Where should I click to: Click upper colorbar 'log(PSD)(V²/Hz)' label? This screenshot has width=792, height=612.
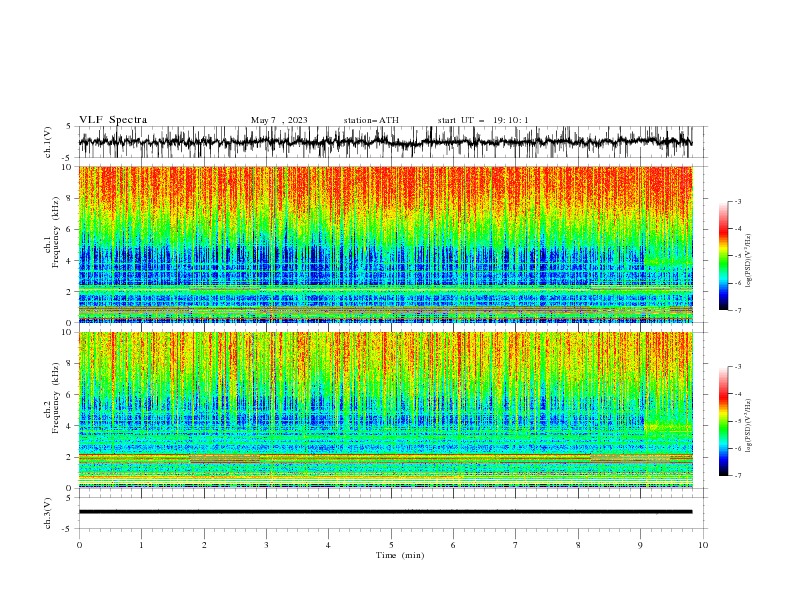pyautogui.click(x=749, y=261)
